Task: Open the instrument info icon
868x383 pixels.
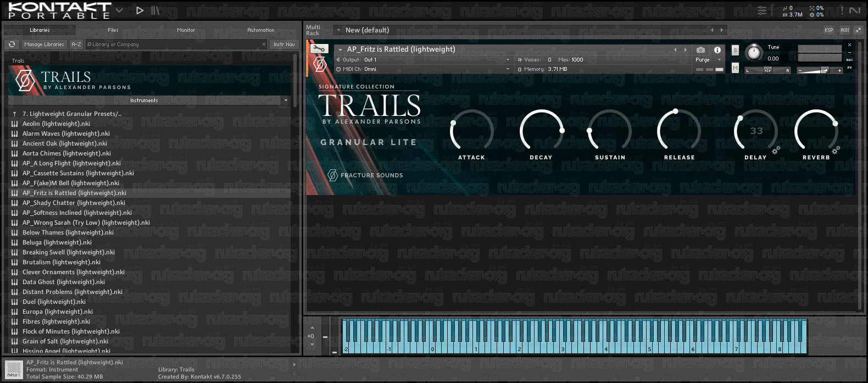Action: tap(717, 50)
